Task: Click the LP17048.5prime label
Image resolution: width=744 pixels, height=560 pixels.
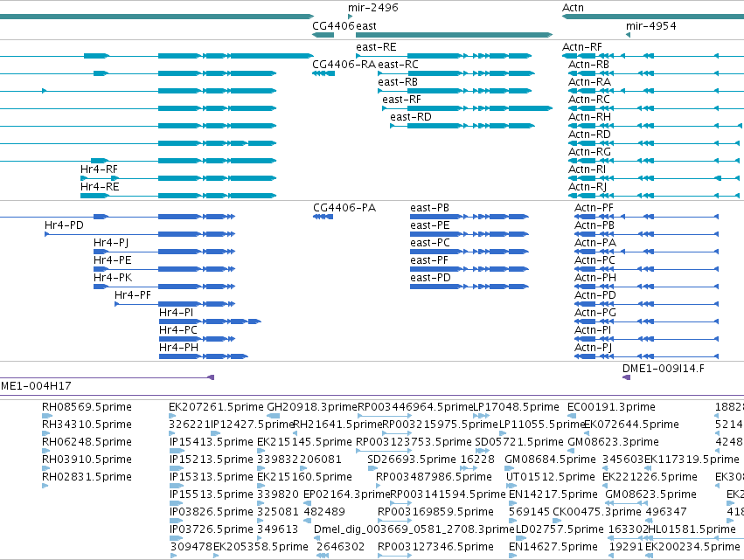Action: pos(517,407)
